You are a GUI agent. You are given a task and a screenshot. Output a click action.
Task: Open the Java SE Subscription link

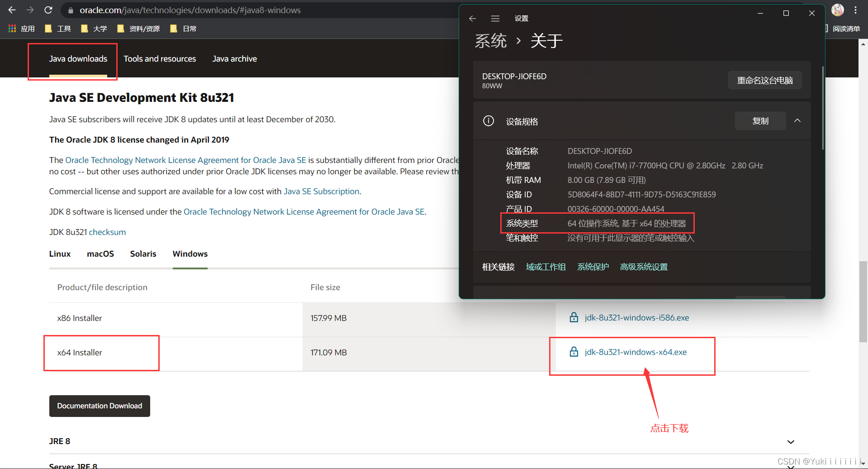[322, 191]
